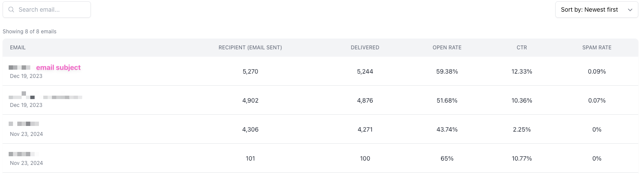Click the EMAIL column header

18,48
